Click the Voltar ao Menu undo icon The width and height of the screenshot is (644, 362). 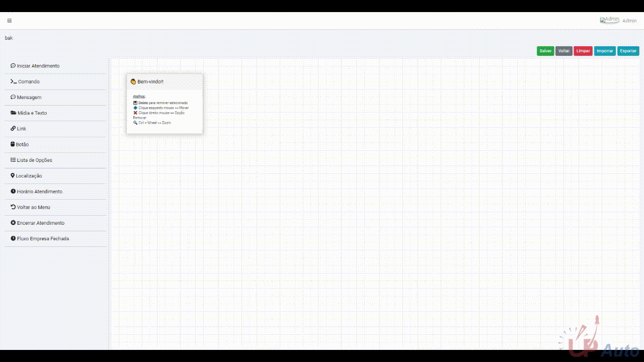point(13,207)
